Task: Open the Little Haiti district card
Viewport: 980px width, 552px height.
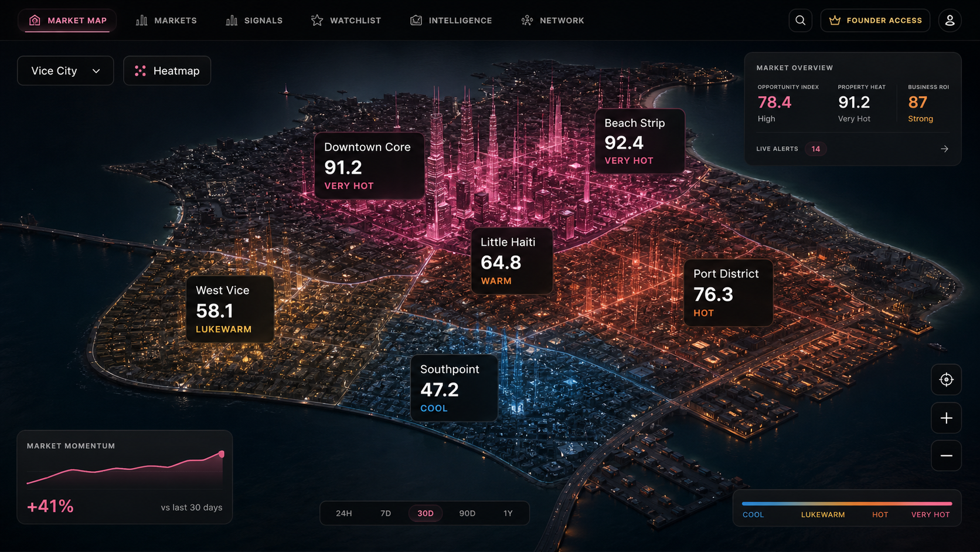Action: pos(512,261)
